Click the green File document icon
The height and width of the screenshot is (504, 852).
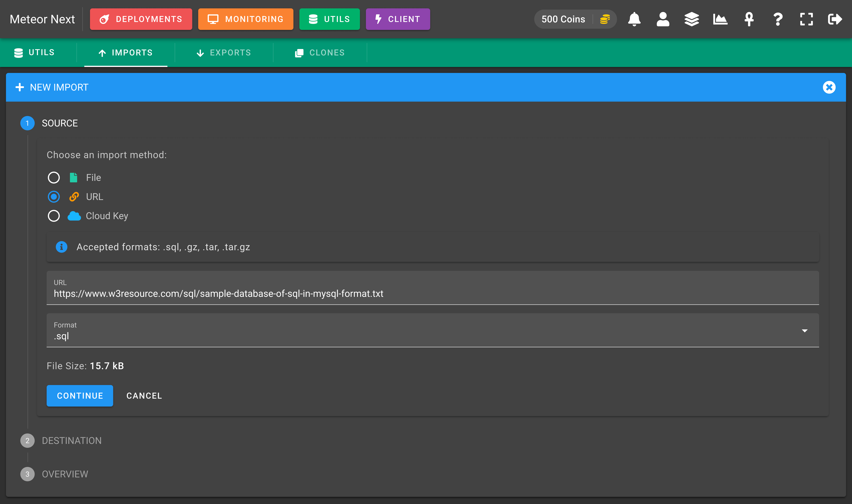(x=73, y=178)
